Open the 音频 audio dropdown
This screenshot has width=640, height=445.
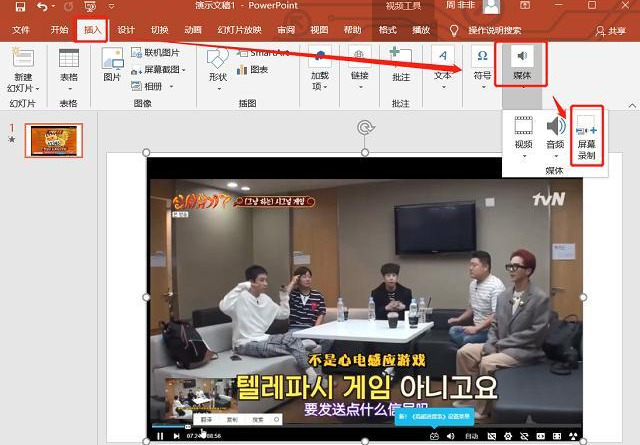point(556,137)
